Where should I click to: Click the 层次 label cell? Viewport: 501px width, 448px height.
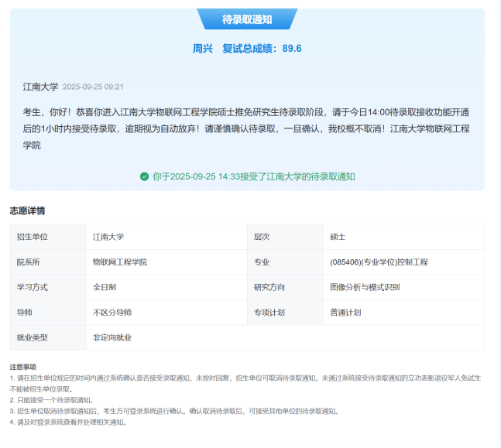pyautogui.click(x=285, y=237)
